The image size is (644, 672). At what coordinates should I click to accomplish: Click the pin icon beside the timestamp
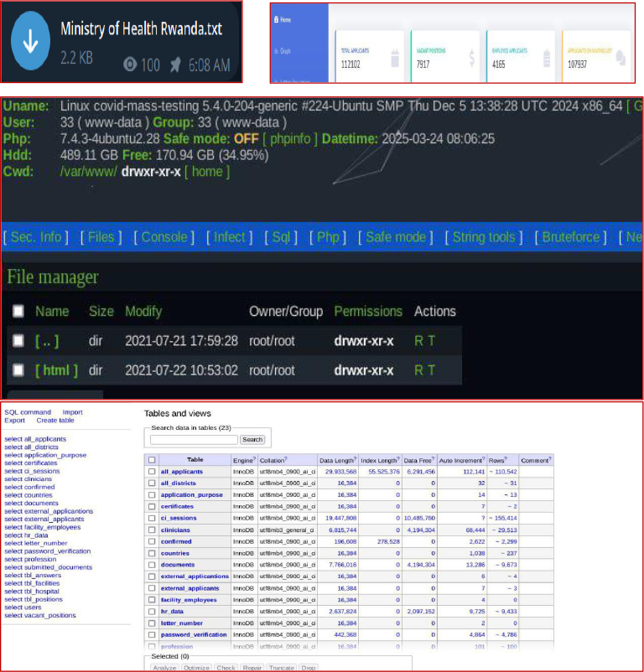(175, 65)
